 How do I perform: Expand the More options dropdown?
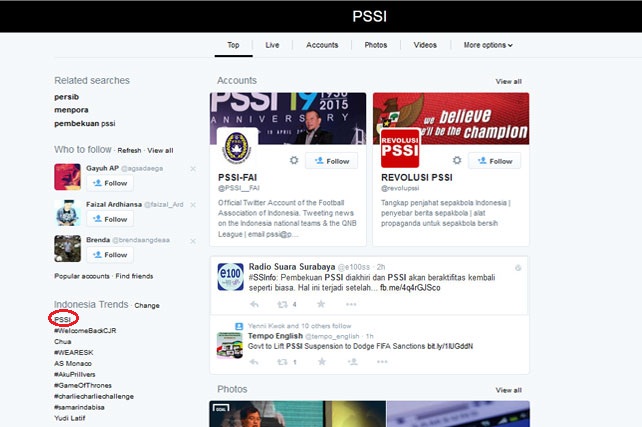[x=488, y=45]
